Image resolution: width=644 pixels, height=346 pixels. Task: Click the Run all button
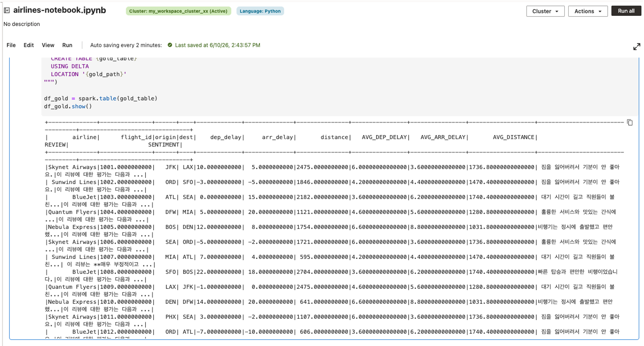(626, 11)
